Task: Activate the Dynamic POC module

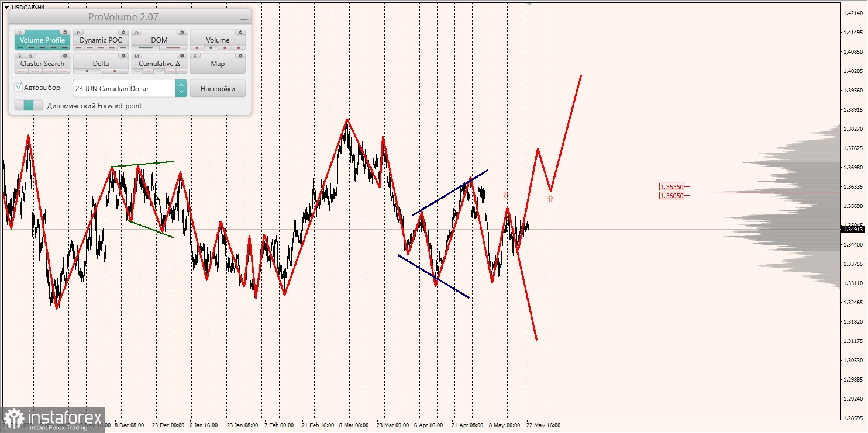Action: click(x=101, y=40)
